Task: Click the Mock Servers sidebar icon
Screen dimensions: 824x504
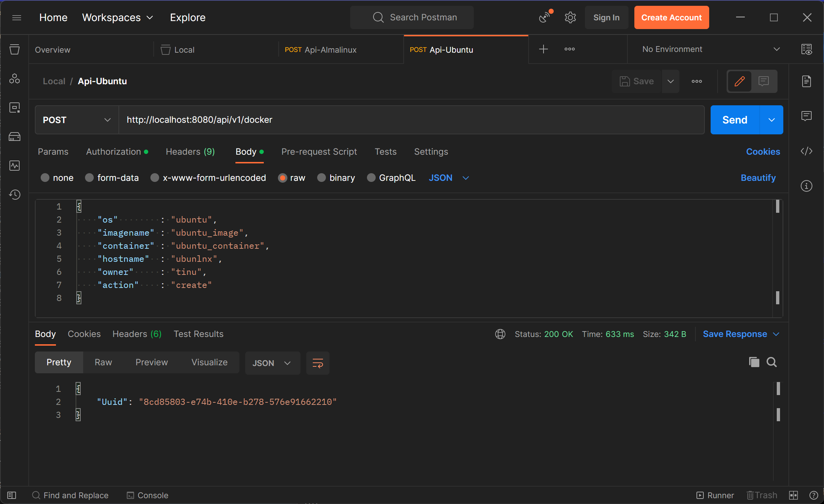Action: coord(15,137)
